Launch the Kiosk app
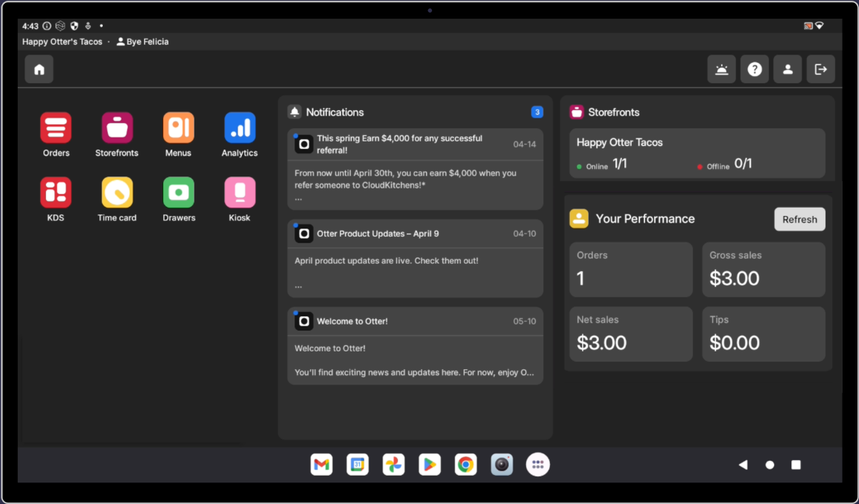 point(239,193)
